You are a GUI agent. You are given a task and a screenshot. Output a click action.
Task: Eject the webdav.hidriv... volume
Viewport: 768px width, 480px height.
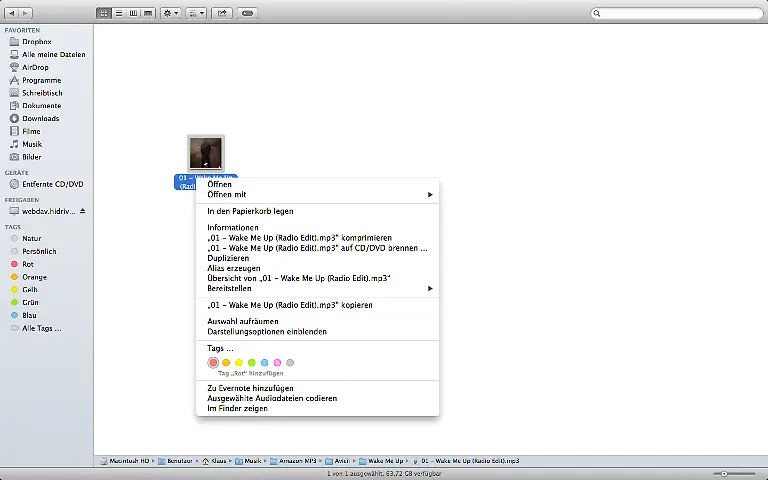coord(83,211)
